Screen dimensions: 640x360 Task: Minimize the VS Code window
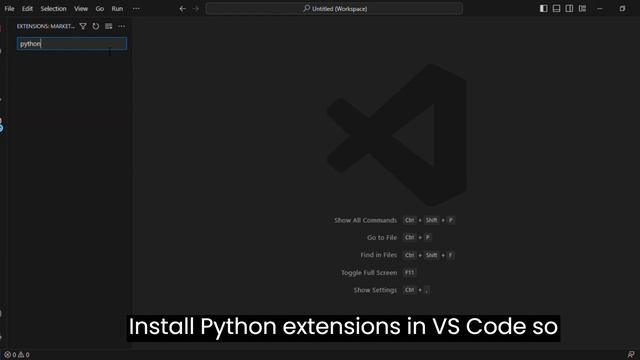pos(600,9)
